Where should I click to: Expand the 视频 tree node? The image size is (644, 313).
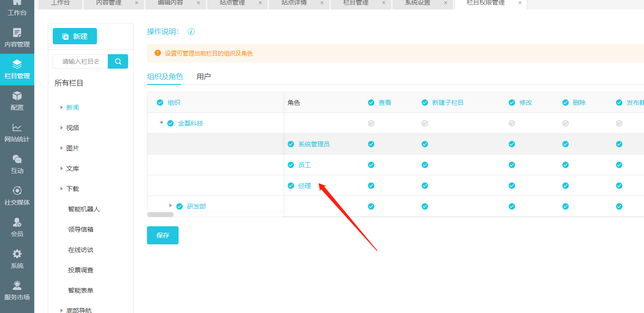[61, 128]
